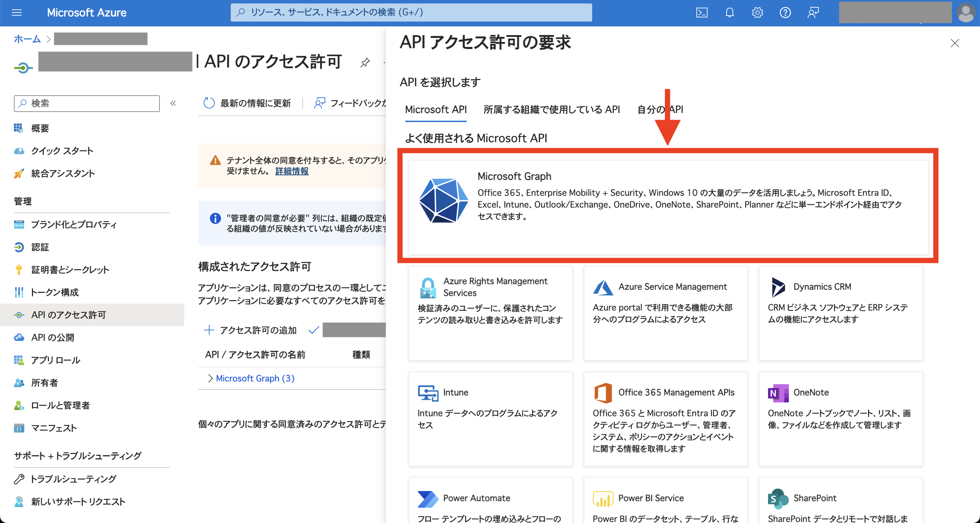Select the Microsoft Graph API card
The image size is (980, 523).
pyautogui.click(x=668, y=208)
